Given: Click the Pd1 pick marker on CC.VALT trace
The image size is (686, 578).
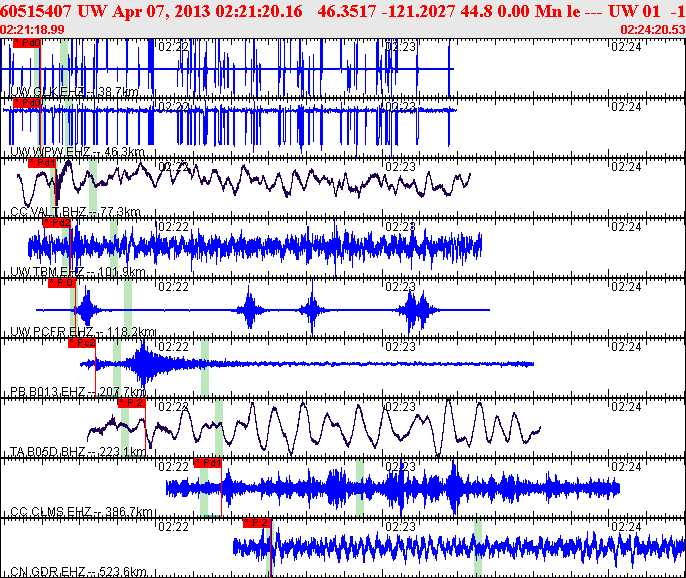Looking at the screenshot, I should click(42, 162).
